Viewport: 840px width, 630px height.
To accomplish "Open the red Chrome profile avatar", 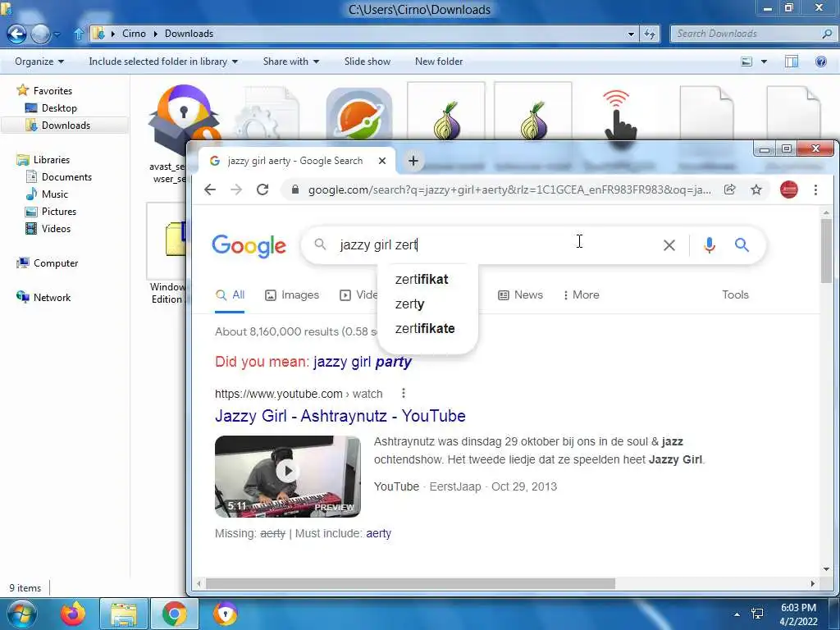I will click(x=788, y=189).
